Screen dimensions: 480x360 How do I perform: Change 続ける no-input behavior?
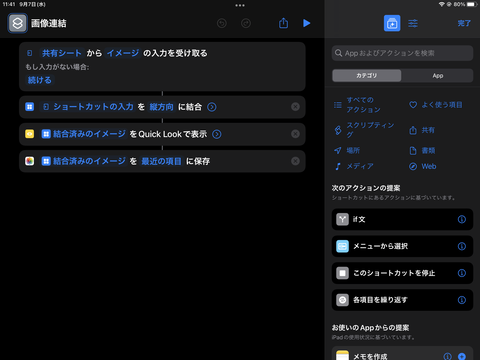40,80
